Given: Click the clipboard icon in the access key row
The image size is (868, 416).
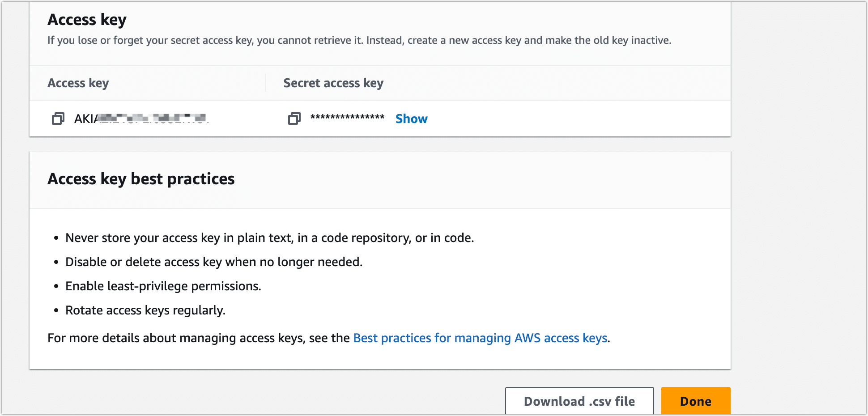Looking at the screenshot, I should coord(58,119).
